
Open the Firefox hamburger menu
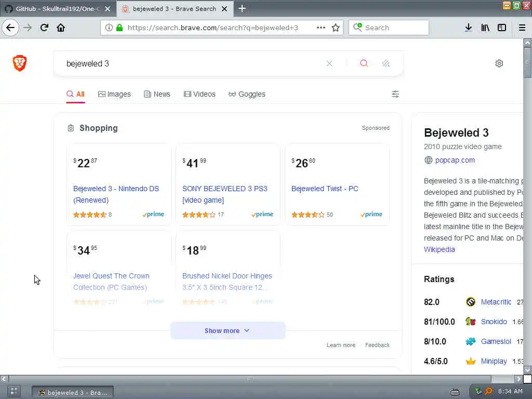pyautogui.click(x=522, y=28)
